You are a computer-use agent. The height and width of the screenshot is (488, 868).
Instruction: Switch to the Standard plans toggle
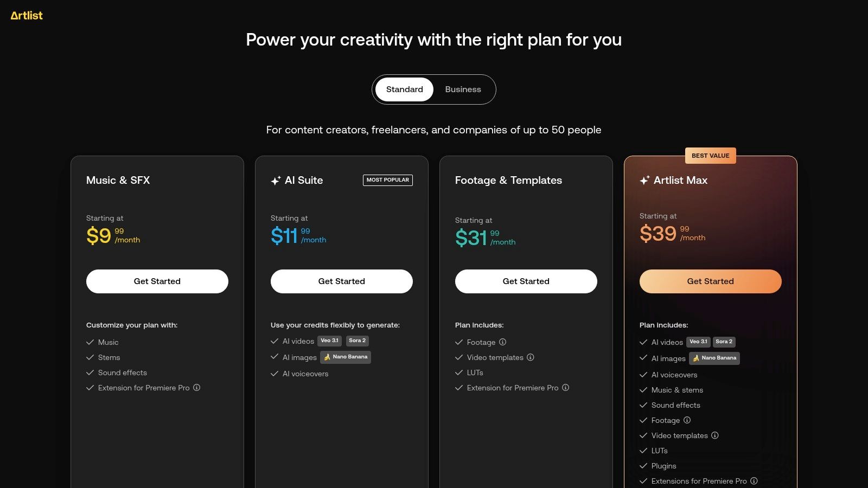pos(404,89)
